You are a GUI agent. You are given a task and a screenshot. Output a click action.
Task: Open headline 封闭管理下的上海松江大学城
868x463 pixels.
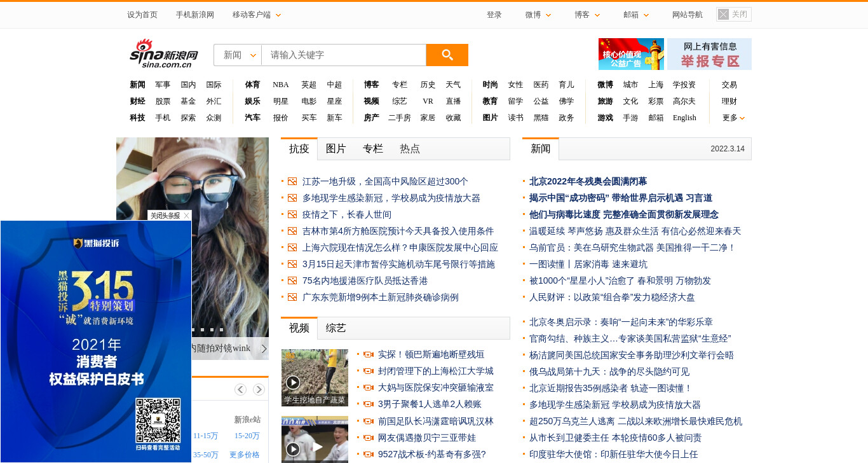(x=435, y=371)
